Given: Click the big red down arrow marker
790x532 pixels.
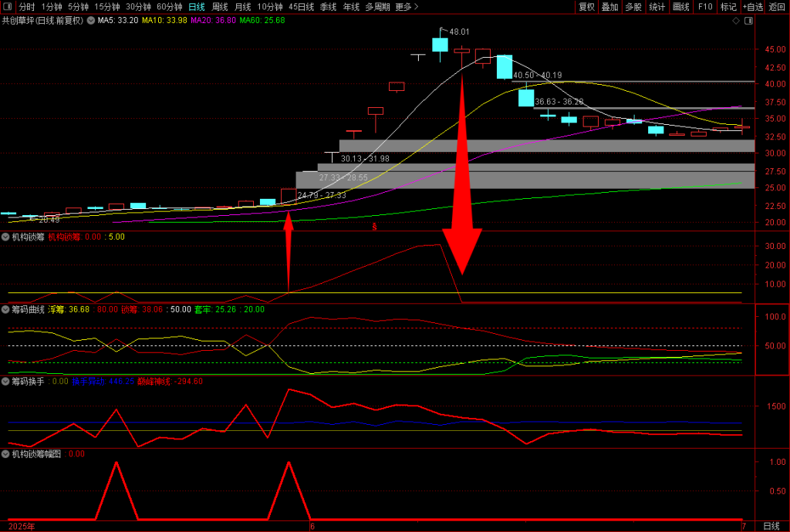Looking at the screenshot, I should click(x=461, y=247).
